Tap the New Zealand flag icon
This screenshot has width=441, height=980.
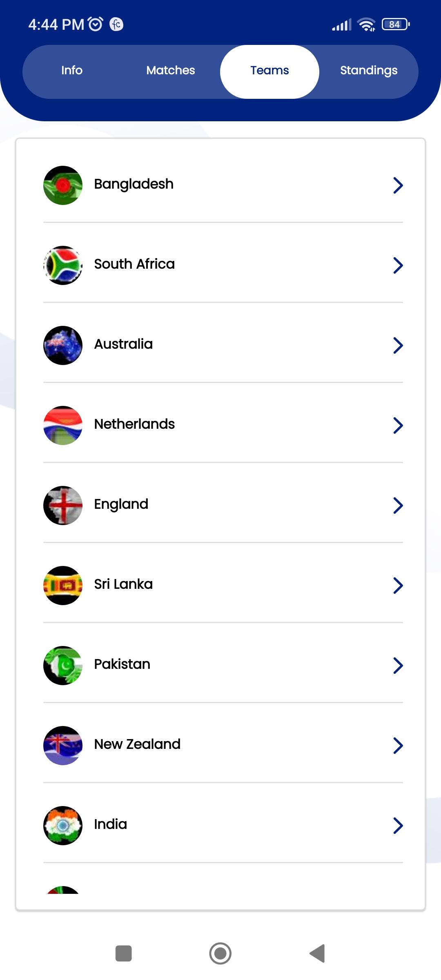click(63, 745)
